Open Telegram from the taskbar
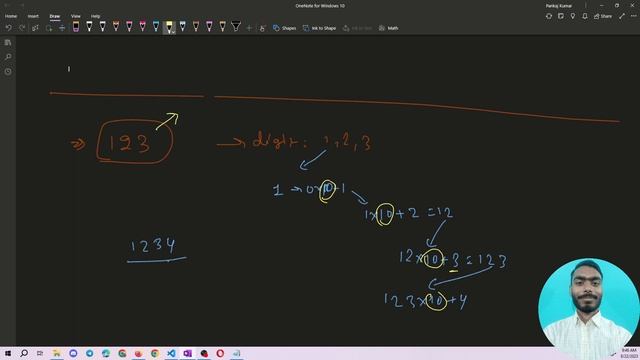The height and width of the screenshot is (360, 640). coord(89,353)
